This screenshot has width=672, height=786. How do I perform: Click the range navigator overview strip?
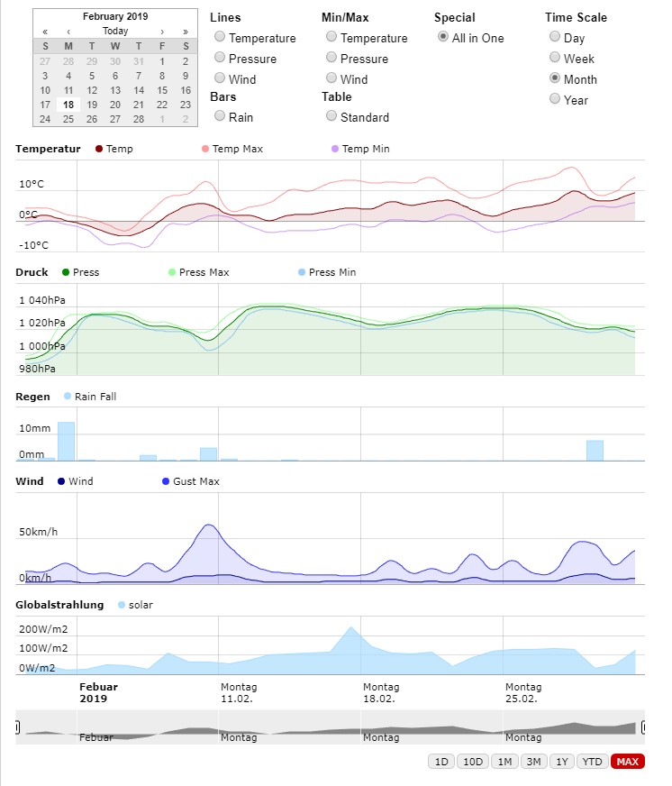tap(331, 727)
